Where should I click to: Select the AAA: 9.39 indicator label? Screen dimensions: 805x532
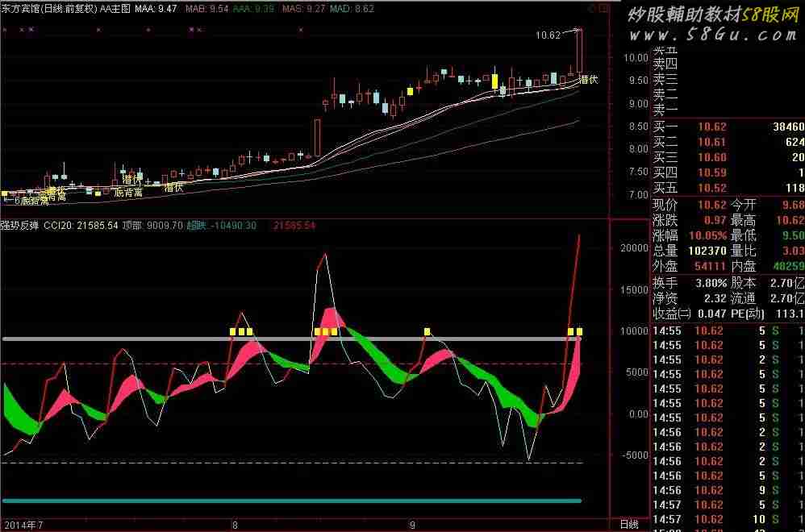pos(253,9)
